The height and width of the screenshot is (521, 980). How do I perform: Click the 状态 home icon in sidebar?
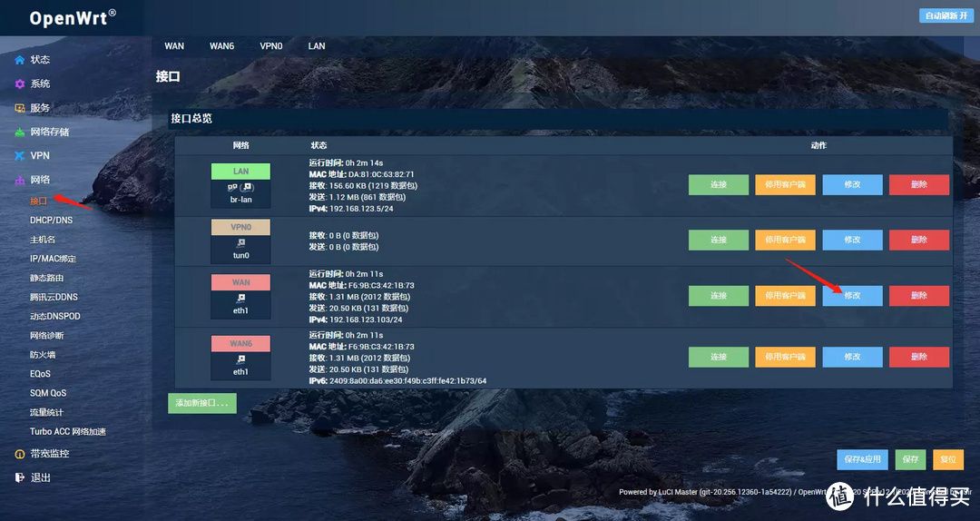(x=19, y=60)
